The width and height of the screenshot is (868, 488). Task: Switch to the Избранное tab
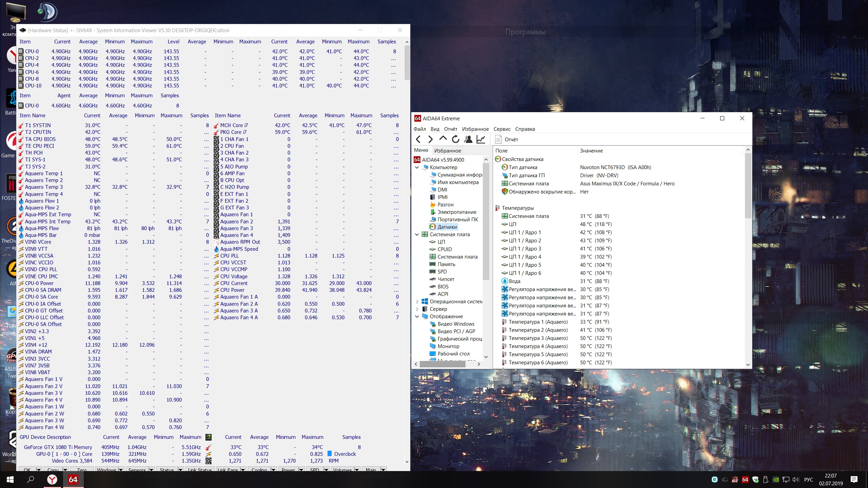coord(448,150)
